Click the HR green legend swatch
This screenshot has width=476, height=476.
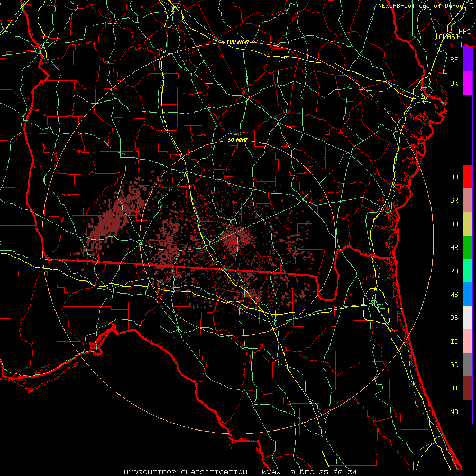(x=467, y=248)
